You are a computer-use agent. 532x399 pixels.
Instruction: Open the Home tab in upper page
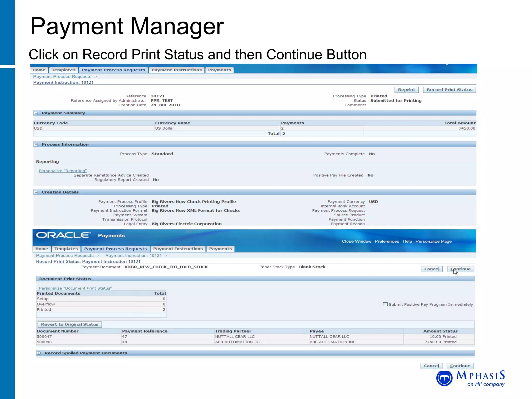tap(39, 70)
